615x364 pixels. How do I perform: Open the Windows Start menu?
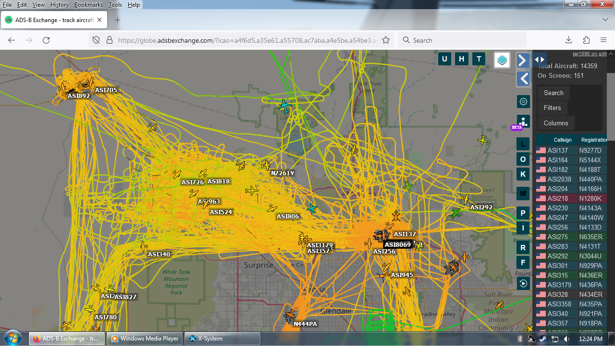[13, 338]
